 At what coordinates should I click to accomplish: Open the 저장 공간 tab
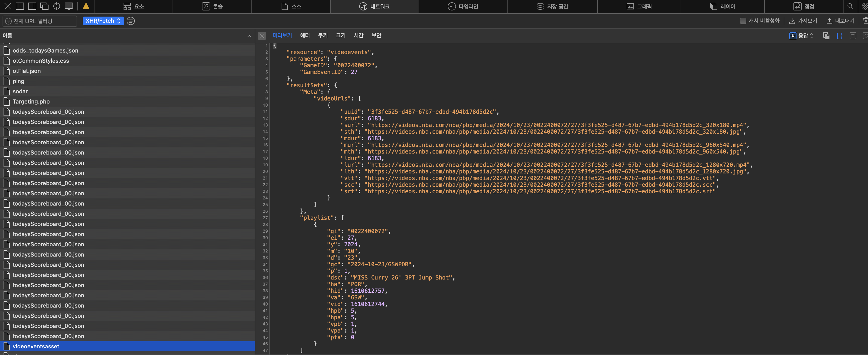coord(552,6)
